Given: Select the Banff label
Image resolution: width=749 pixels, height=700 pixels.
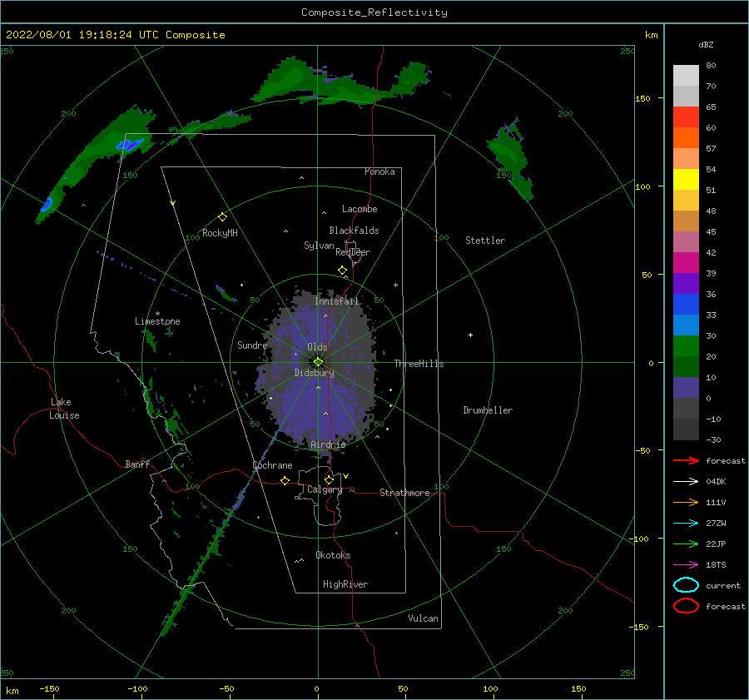Looking at the screenshot, I should 137,464.
